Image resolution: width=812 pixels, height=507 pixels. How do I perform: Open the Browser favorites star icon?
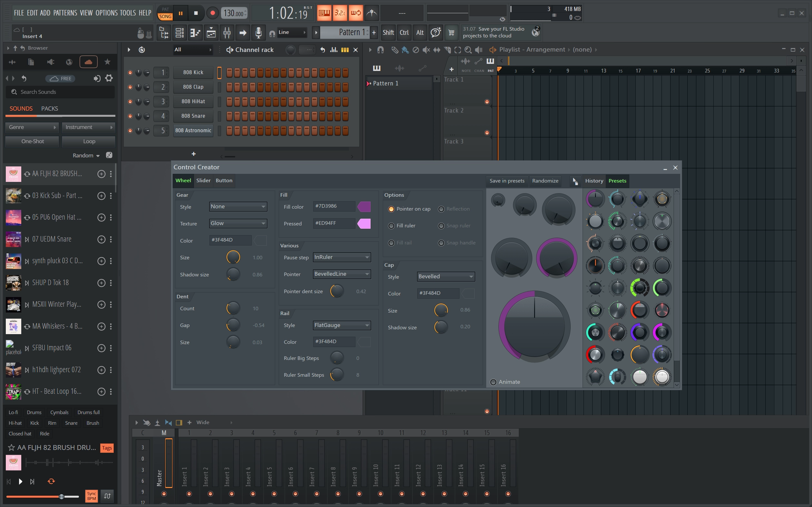tap(107, 62)
